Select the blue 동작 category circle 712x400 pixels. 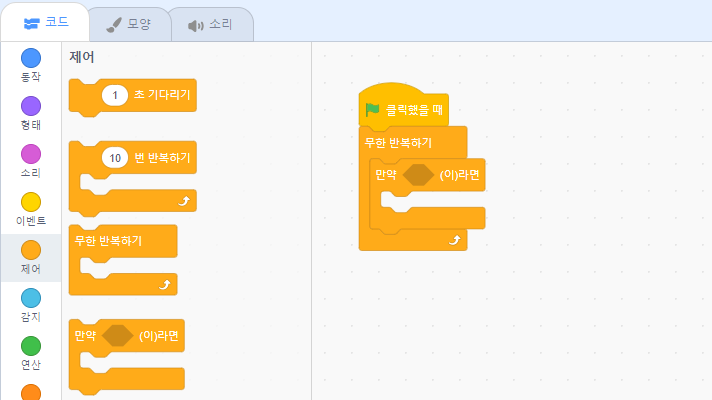pos(31,58)
